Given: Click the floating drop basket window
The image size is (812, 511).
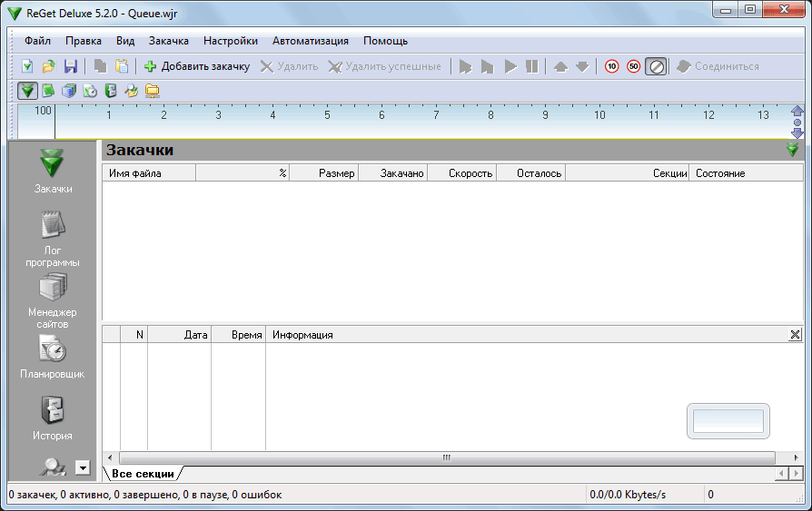Looking at the screenshot, I should [x=728, y=421].
